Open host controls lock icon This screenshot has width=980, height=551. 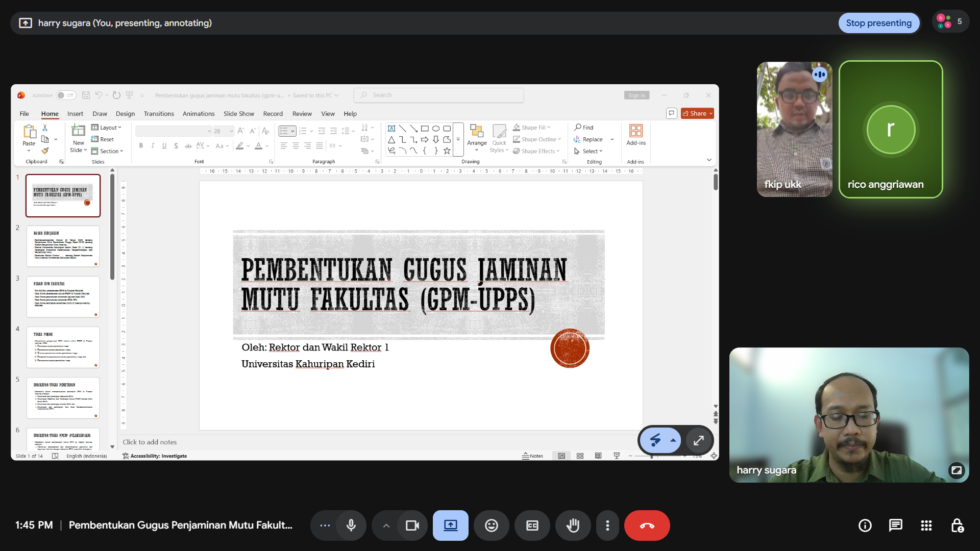[x=957, y=525]
